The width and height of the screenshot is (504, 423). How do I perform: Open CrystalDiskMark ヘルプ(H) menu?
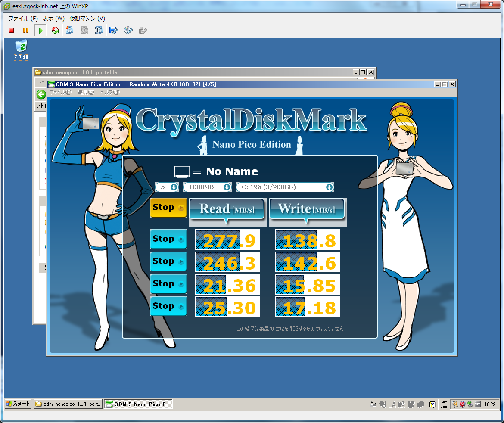pos(110,92)
